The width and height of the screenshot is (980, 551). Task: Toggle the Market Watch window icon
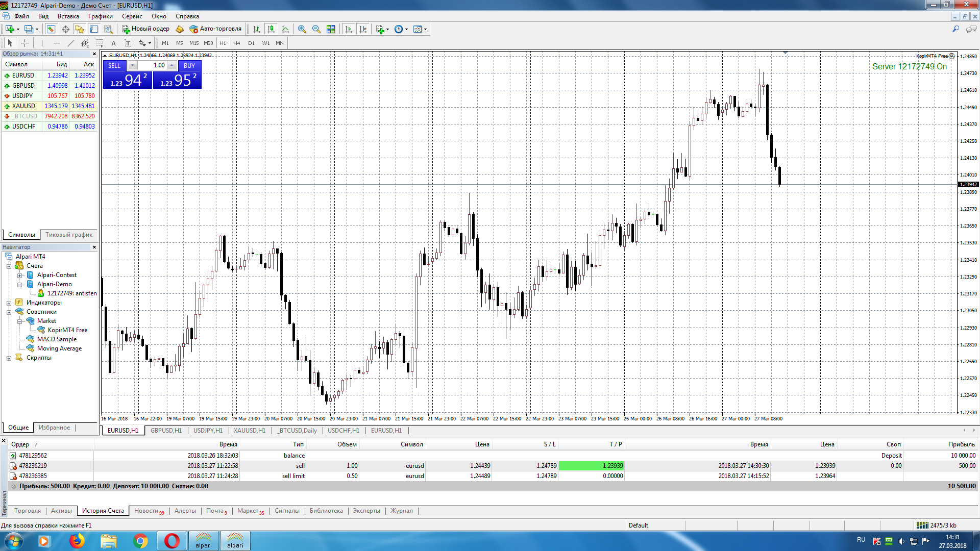[51, 29]
